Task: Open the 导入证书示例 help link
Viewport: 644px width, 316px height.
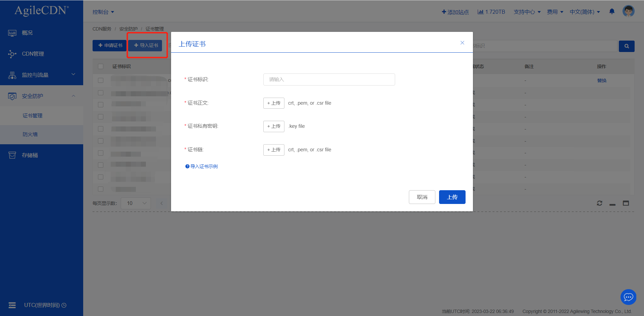Action: (x=204, y=166)
